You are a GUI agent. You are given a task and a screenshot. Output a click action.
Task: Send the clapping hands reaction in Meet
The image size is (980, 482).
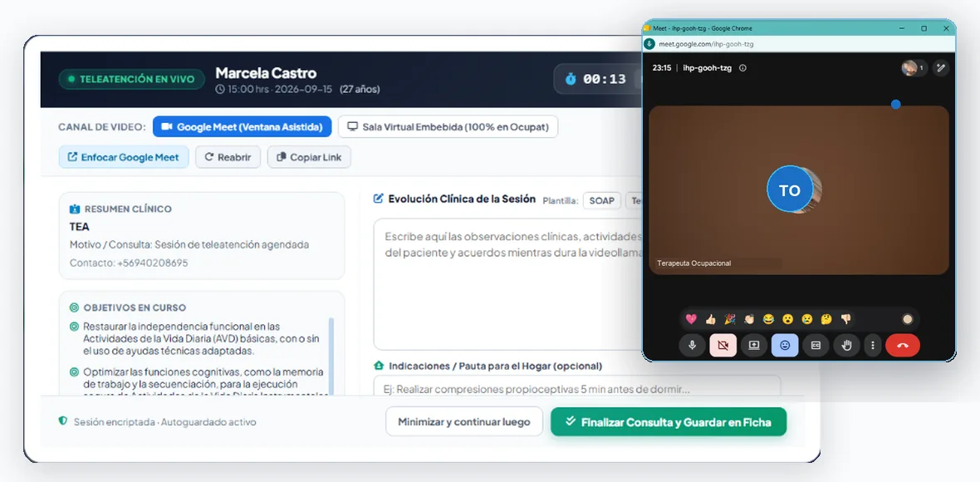pos(749,319)
